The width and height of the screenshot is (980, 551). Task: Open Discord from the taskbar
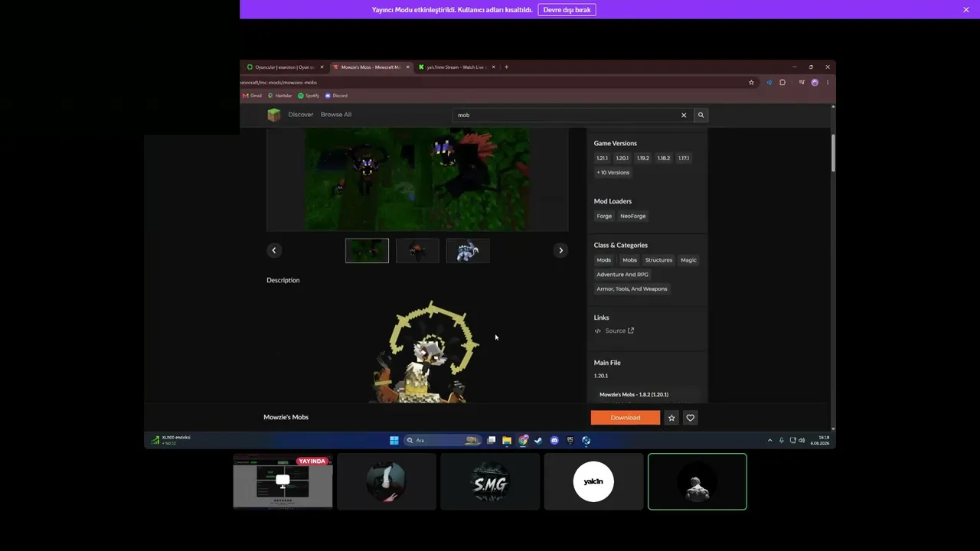click(554, 440)
